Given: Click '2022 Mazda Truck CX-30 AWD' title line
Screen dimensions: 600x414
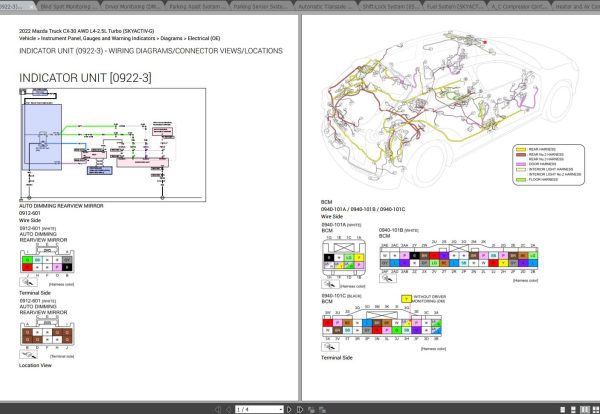Looking at the screenshot, I should (86, 31).
